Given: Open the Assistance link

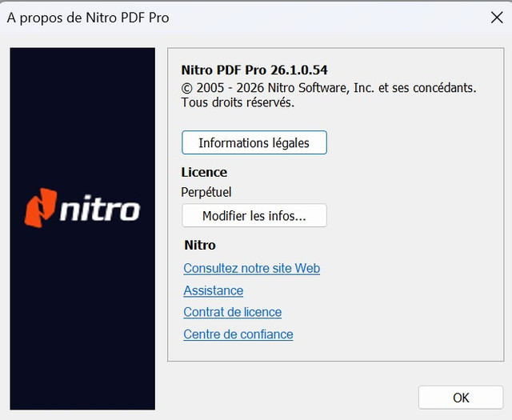Looking at the screenshot, I should 214,290.
